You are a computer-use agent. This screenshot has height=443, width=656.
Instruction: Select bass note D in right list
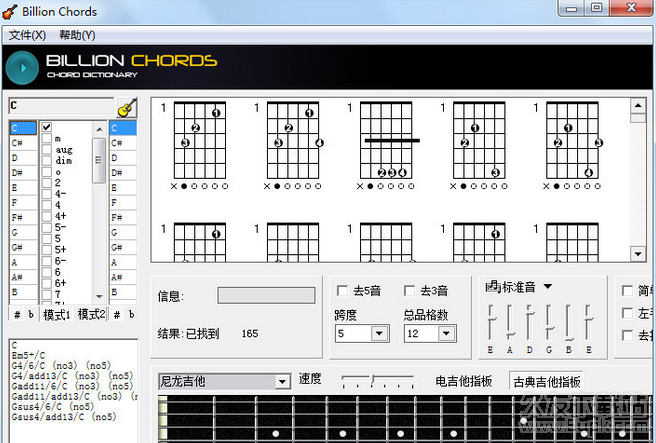(x=123, y=158)
